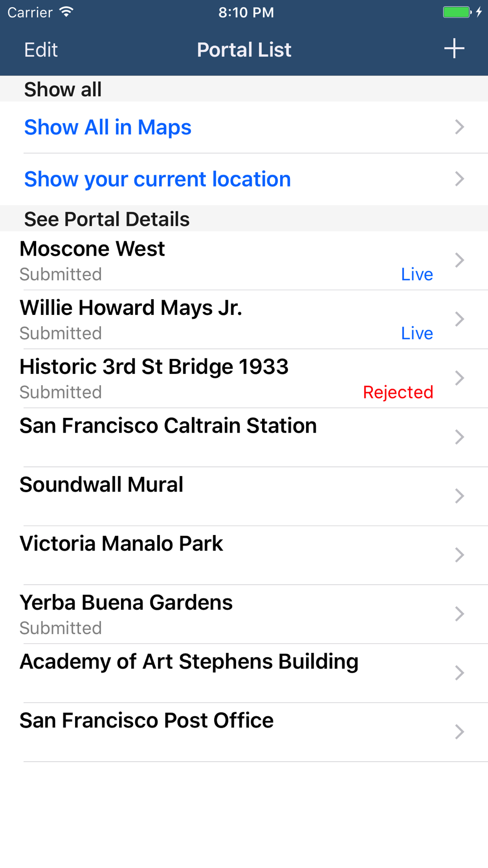Open Willie Howard Mays Jr. portal

point(131,308)
